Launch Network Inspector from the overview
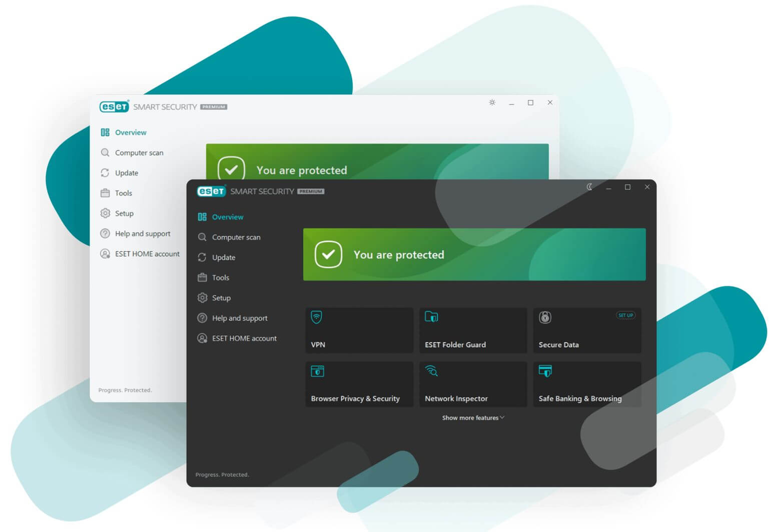Screen dimensions: 775x532 pyautogui.click(x=472, y=384)
